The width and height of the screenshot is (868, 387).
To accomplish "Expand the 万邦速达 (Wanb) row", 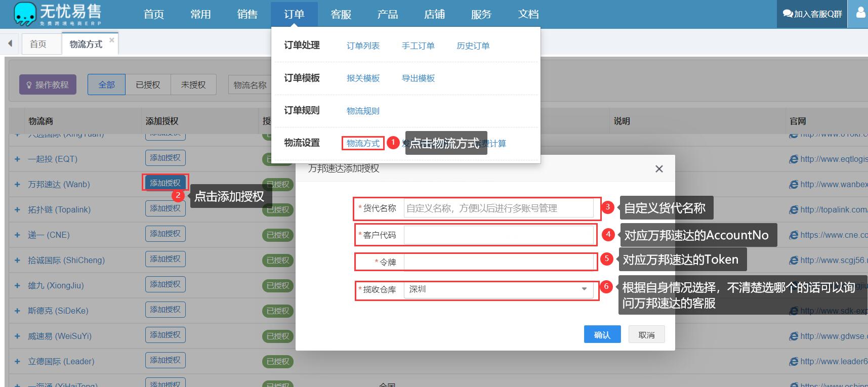I will point(17,184).
